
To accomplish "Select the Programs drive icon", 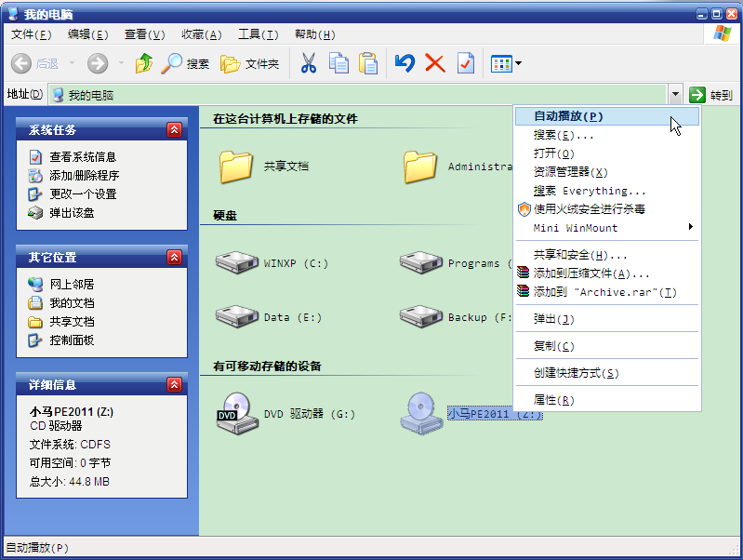I will pyautogui.click(x=420, y=263).
